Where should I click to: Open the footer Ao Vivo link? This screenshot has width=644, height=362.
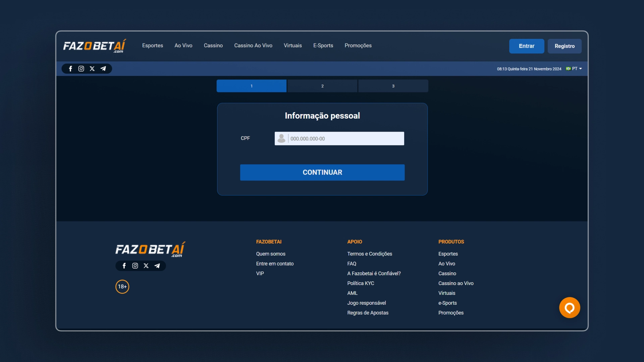[x=447, y=264]
